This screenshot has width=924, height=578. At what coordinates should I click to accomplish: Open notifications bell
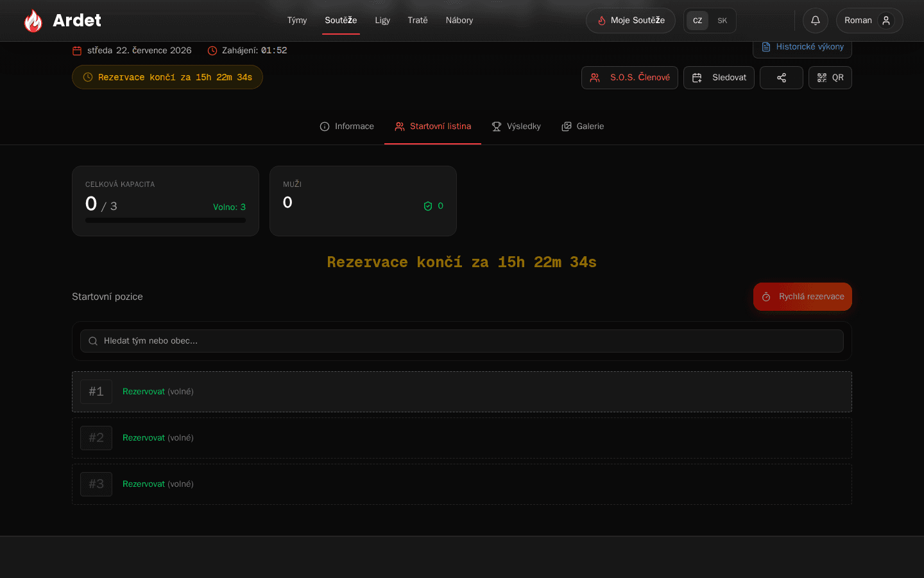[x=816, y=21]
